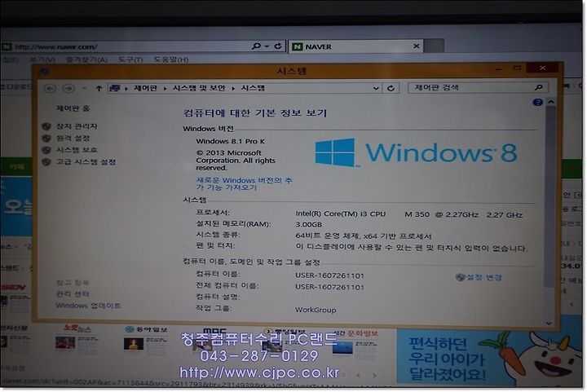Click the 새로운 Windows 버전의 추가 기능 가져오기 link
The width and height of the screenshot is (587, 392).
(x=244, y=183)
